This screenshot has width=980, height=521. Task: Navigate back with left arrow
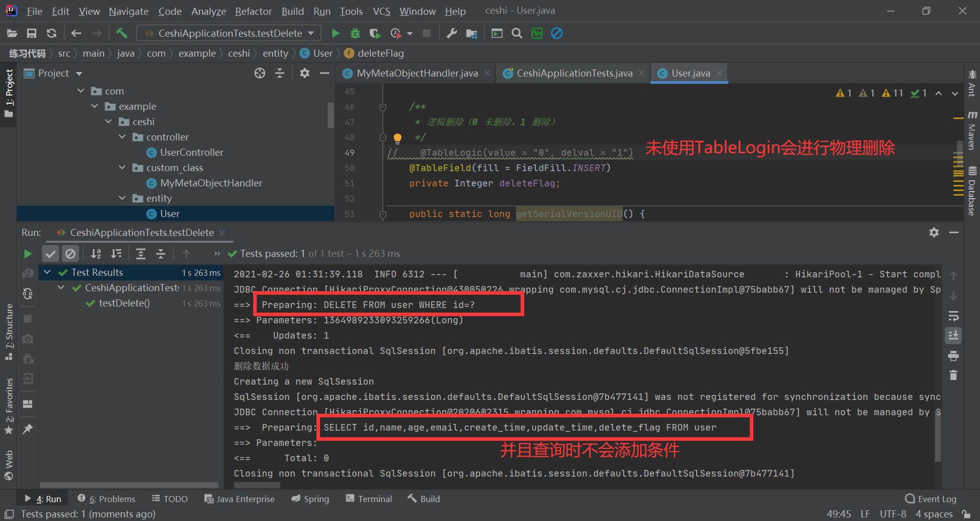(76, 33)
